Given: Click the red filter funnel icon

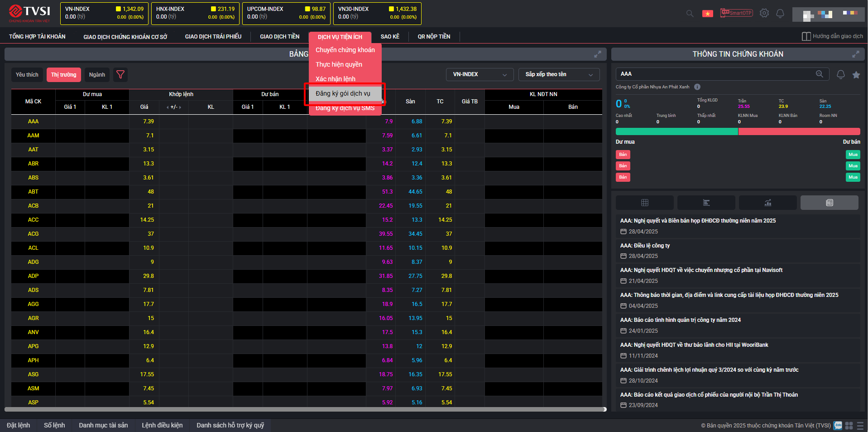Looking at the screenshot, I should [120, 75].
